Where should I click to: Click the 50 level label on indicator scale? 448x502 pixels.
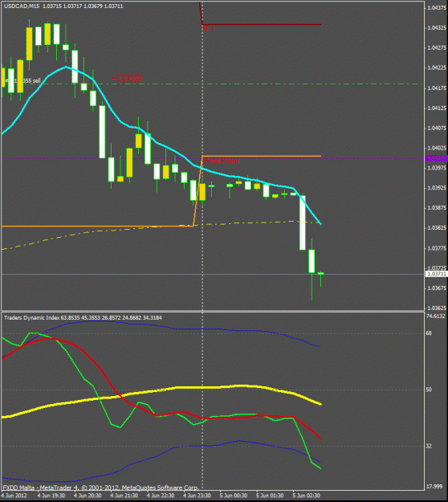coord(429,390)
